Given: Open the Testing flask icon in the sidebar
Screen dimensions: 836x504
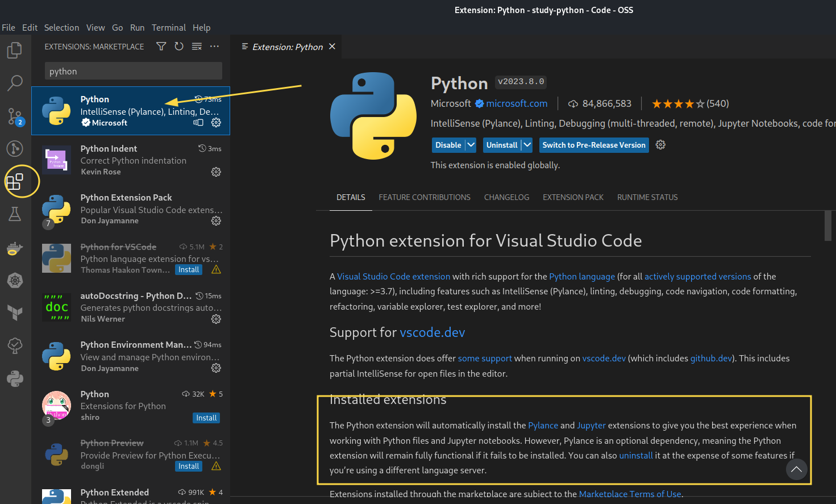Looking at the screenshot, I should (x=15, y=214).
